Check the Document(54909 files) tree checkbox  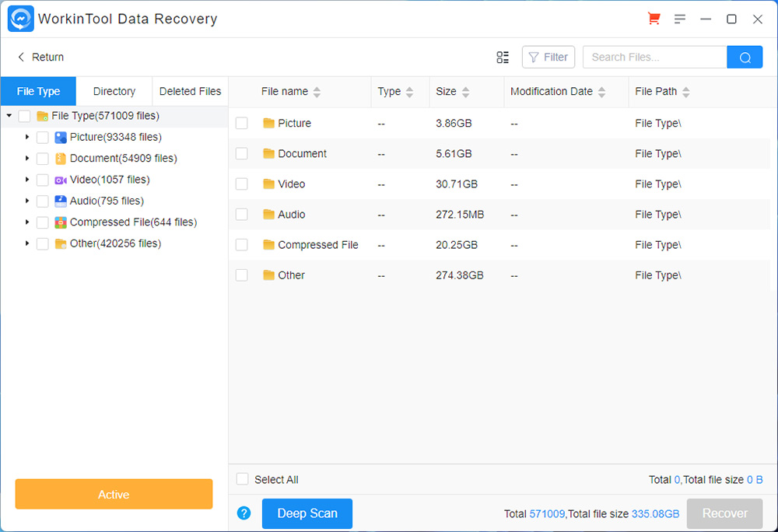click(x=43, y=159)
